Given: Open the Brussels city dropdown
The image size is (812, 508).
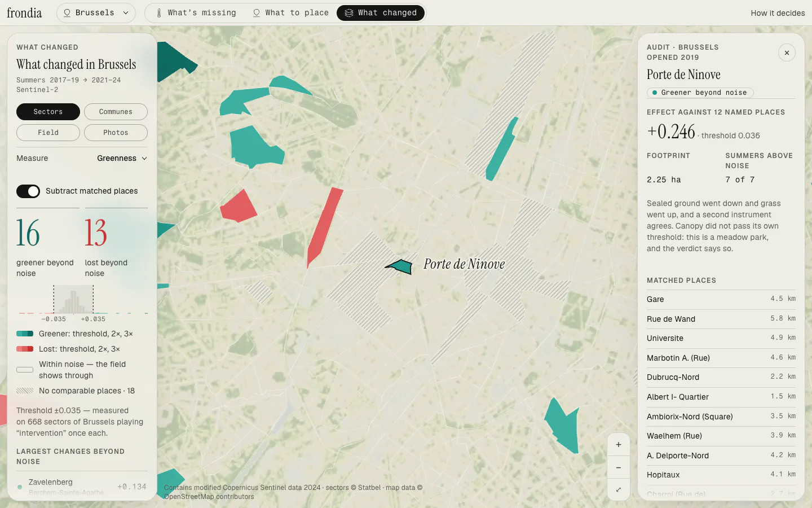Looking at the screenshot, I should (96, 13).
